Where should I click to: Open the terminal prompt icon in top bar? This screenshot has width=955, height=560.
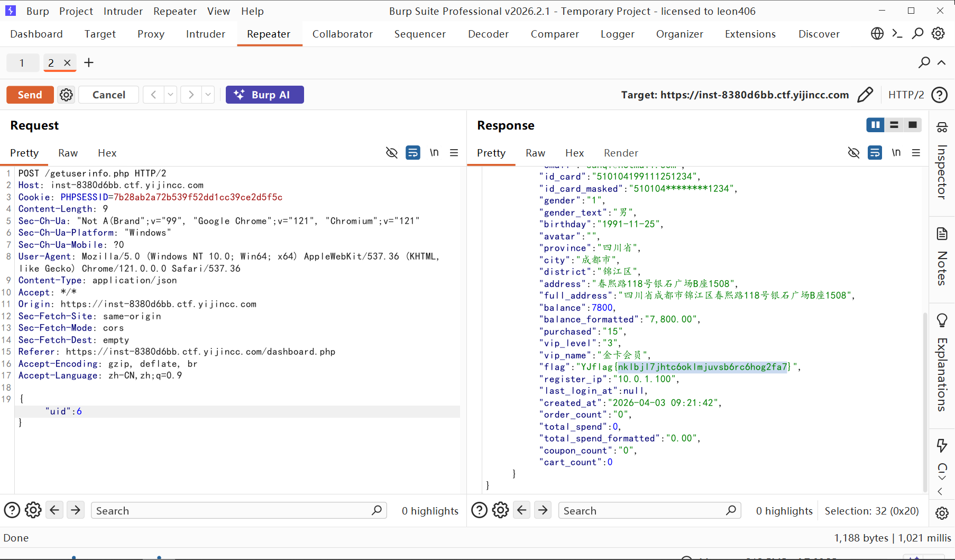click(x=897, y=34)
